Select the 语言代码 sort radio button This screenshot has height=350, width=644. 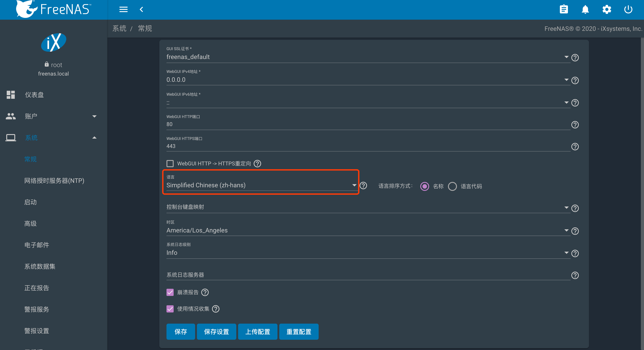[x=452, y=186]
